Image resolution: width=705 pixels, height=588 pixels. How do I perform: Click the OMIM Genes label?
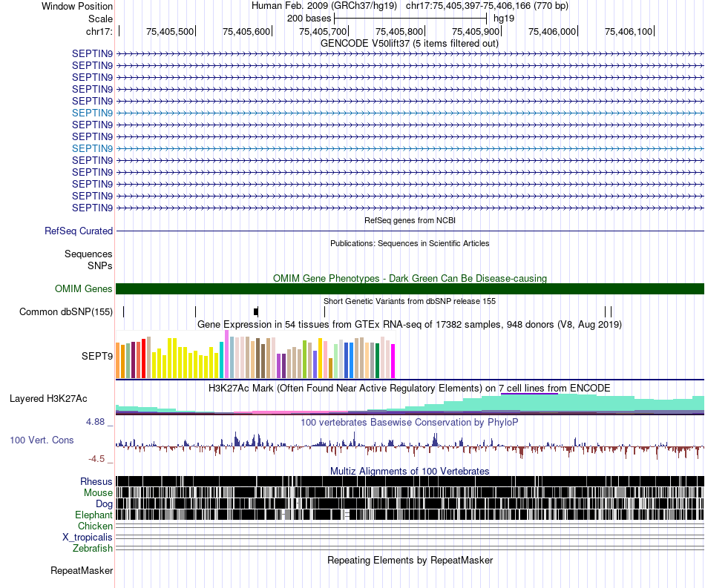[x=84, y=289]
